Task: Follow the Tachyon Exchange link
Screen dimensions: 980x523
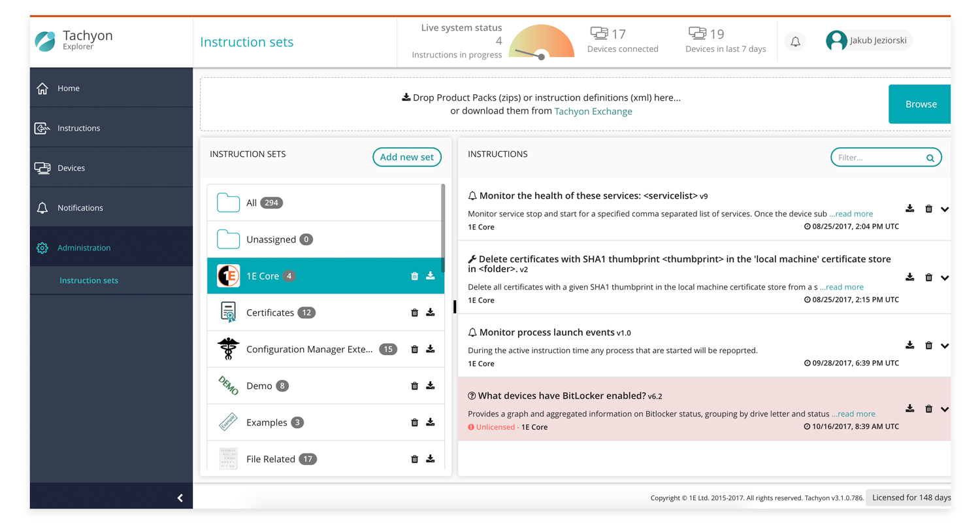Action: (x=593, y=111)
